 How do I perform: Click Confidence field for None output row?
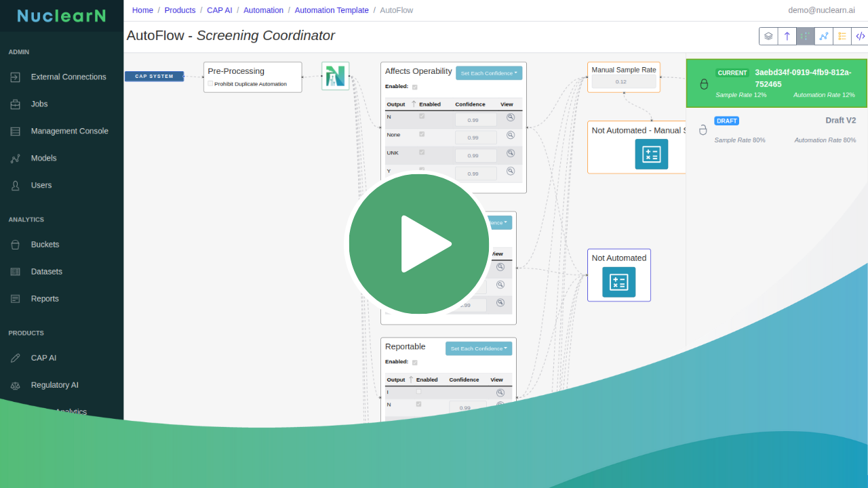(x=475, y=138)
